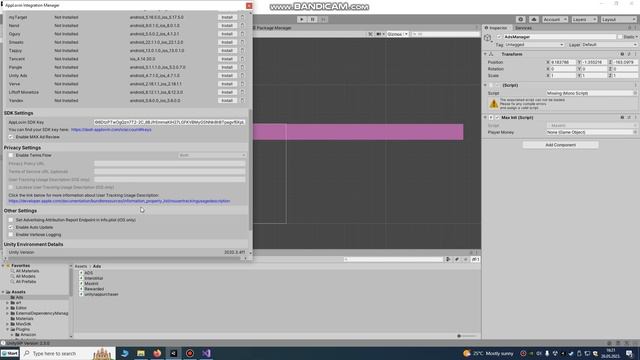640x360 pixels.
Task: Toggle Set Advertising Attribution Report Endpoint checkbox
Action: (11, 220)
